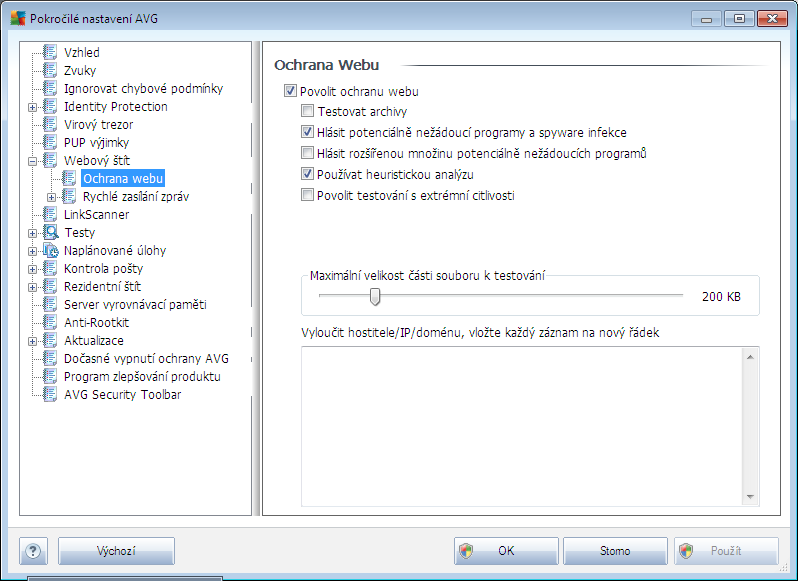Image resolution: width=798 pixels, height=581 pixels.
Task: Click the Vzhled tree item icon
Action: pyautogui.click(x=50, y=52)
